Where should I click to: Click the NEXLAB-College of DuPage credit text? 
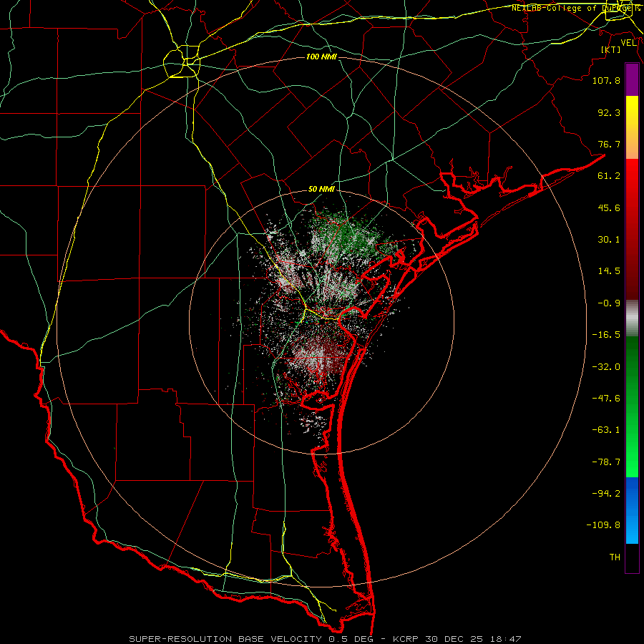575,8
